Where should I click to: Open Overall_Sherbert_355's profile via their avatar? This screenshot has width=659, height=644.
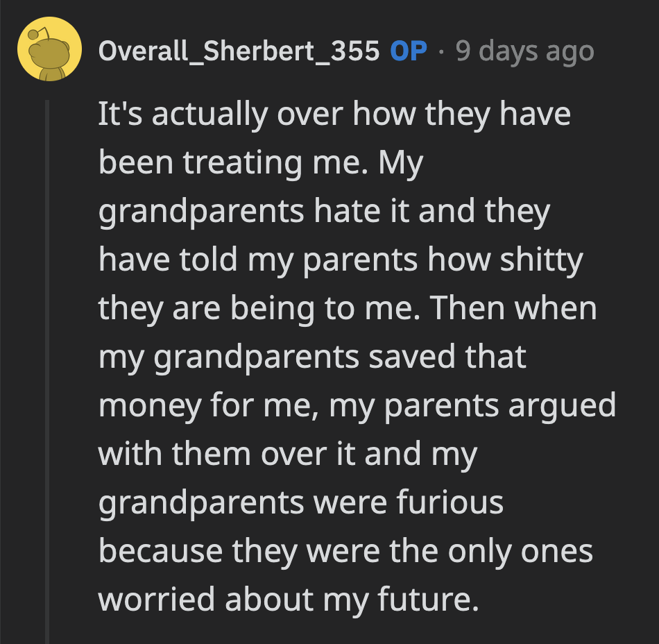tap(49, 50)
